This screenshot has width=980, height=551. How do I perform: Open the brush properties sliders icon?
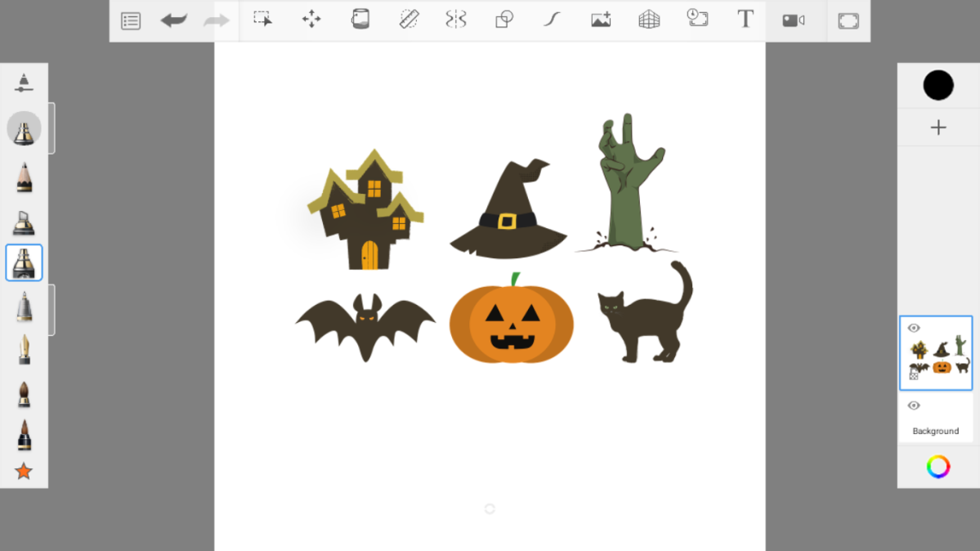pos(24,83)
